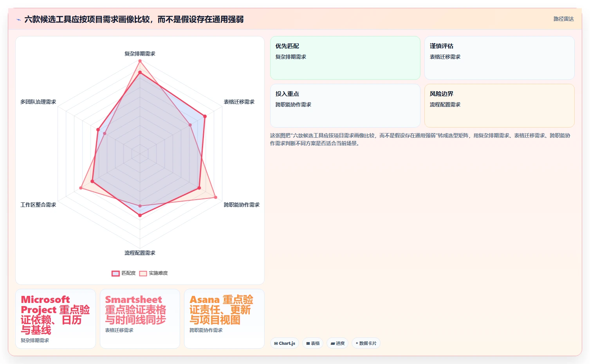Screen dimensions: 590x364
Task: Click the 路径雷达 label in the header
Action: click(563, 19)
